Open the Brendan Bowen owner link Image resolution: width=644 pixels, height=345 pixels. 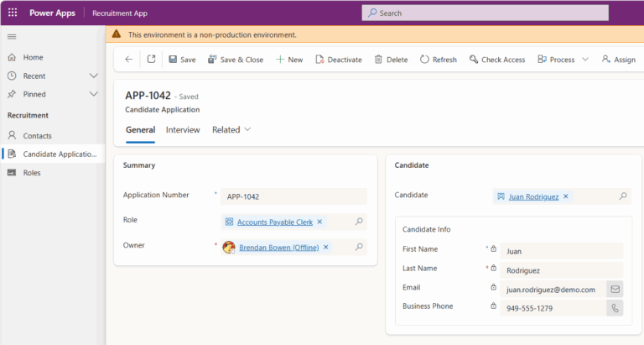click(279, 248)
